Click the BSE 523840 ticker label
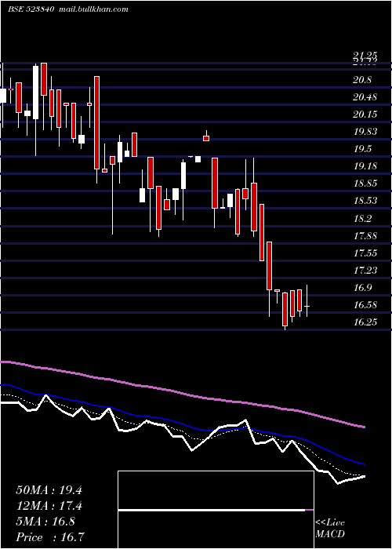This screenshot has width=392, height=549. pos(31,9)
